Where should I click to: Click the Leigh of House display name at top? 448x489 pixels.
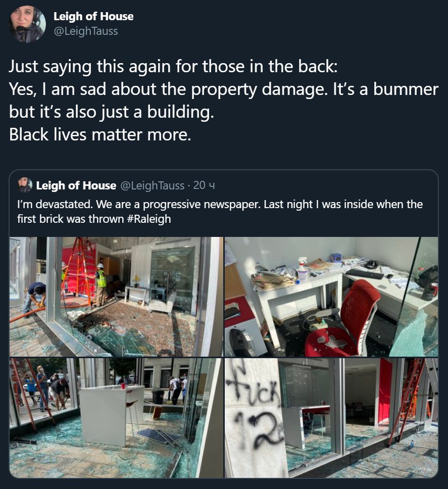93,16
